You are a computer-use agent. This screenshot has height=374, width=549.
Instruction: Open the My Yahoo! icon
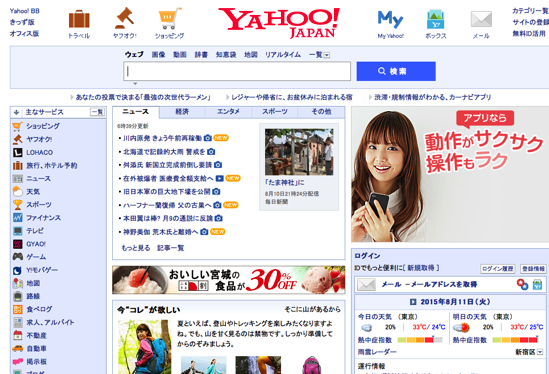tap(390, 19)
